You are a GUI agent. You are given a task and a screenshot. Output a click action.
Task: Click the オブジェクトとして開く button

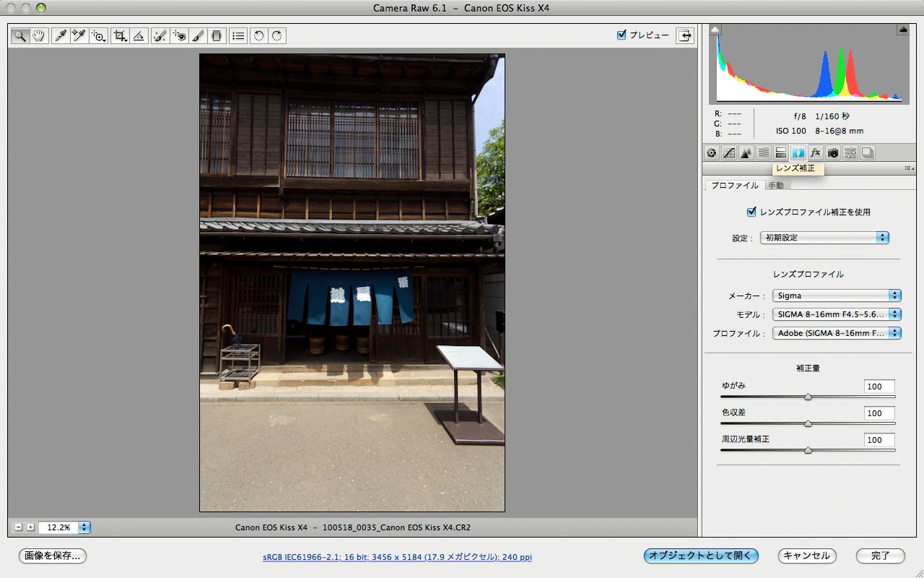[x=701, y=556]
